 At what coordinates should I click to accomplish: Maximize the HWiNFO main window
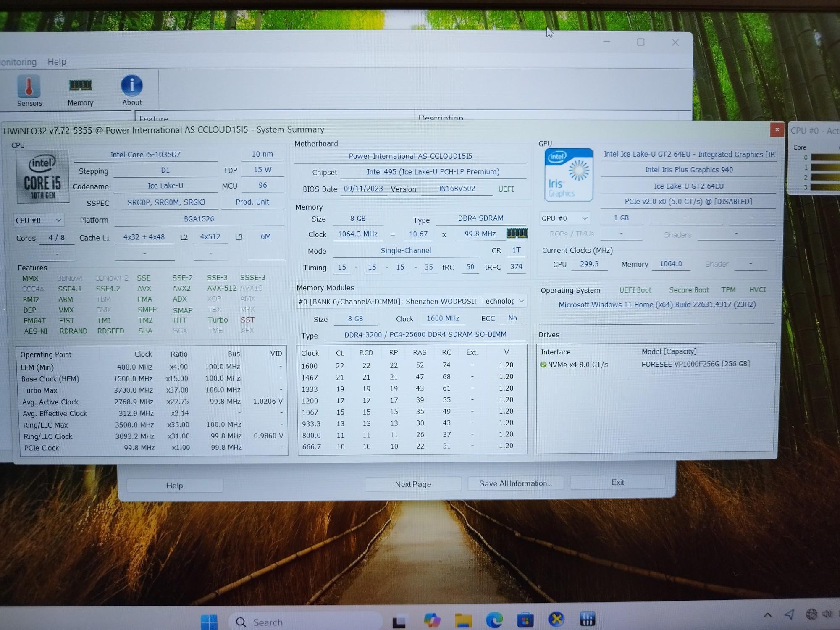tap(640, 42)
